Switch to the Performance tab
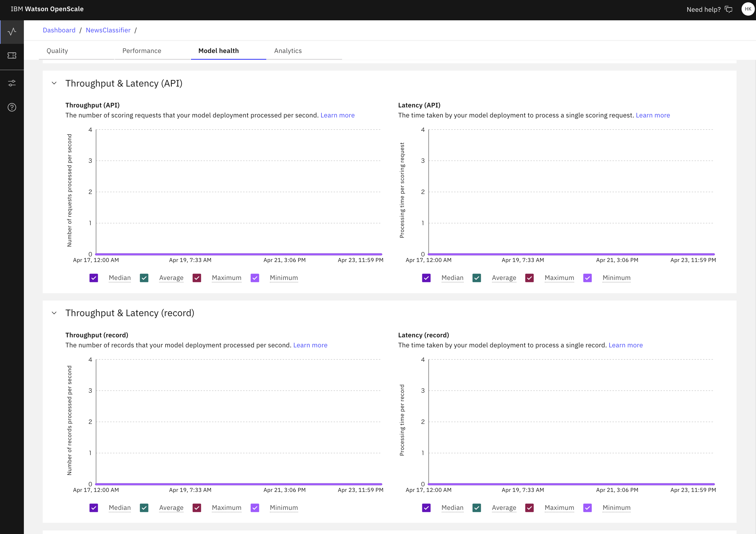This screenshot has height=534, width=756. point(142,51)
